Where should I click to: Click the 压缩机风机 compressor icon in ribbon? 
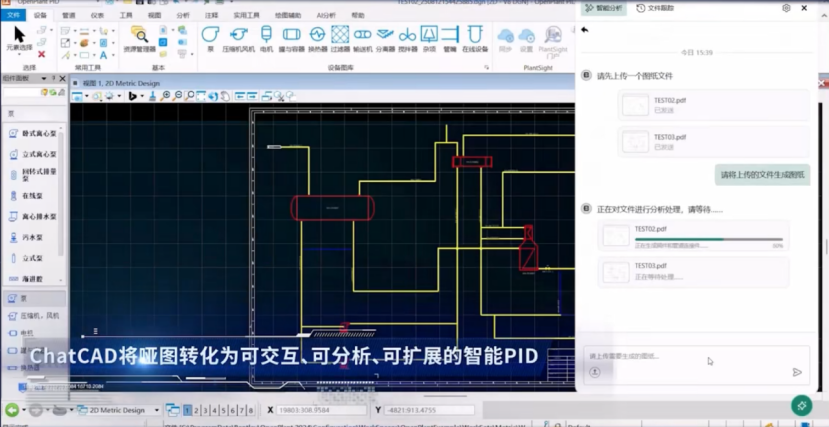click(238, 37)
